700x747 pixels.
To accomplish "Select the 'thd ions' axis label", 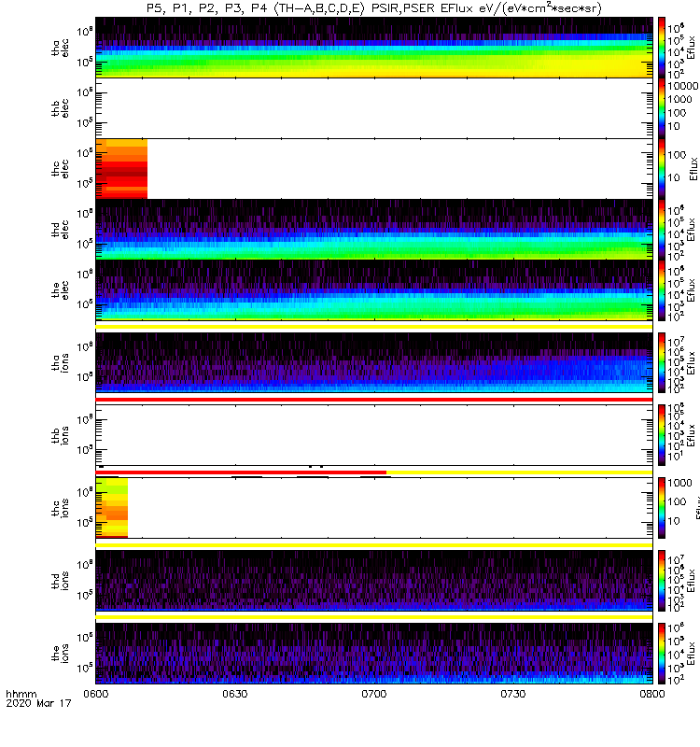I will [x=60, y=581].
